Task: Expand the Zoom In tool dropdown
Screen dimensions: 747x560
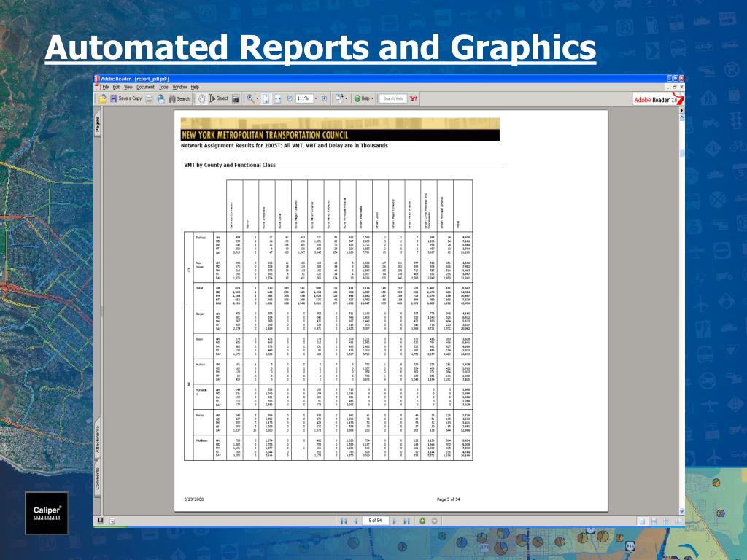Action: [x=257, y=98]
